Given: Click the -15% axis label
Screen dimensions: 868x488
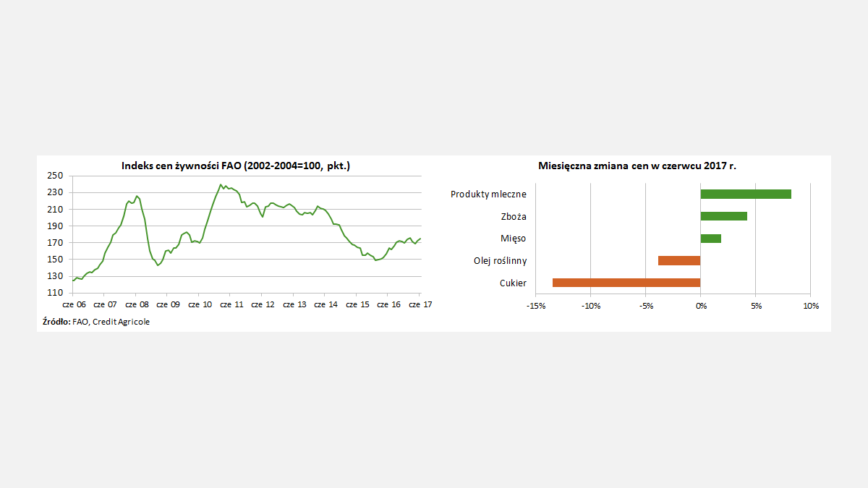Looking at the screenshot, I should click(x=535, y=306).
